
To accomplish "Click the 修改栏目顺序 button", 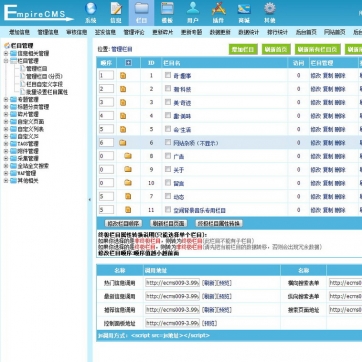I will [x=123, y=223].
